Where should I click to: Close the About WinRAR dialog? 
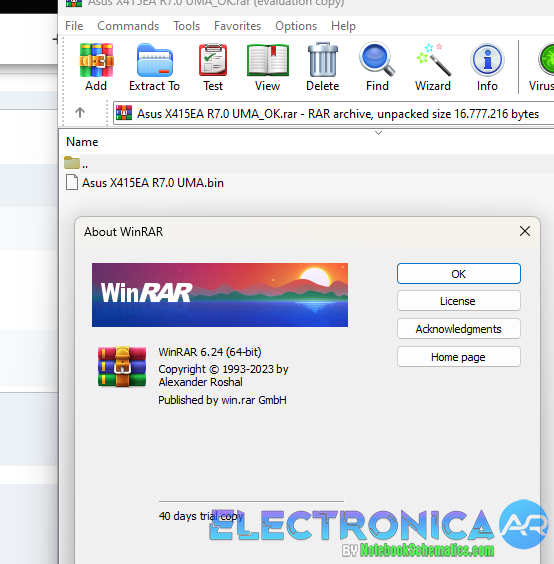pos(525,231)
